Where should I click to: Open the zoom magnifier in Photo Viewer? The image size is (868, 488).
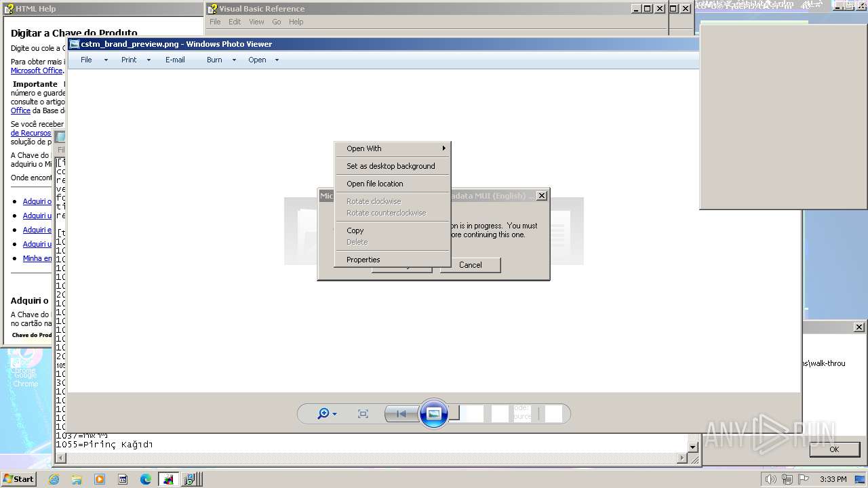[323, 413]
